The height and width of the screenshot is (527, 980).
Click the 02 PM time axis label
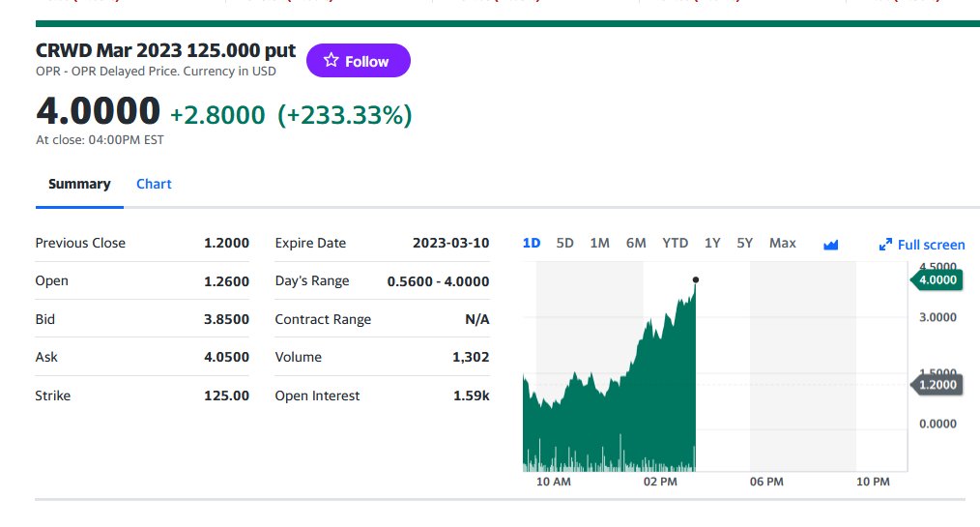[x=660, y=482]
